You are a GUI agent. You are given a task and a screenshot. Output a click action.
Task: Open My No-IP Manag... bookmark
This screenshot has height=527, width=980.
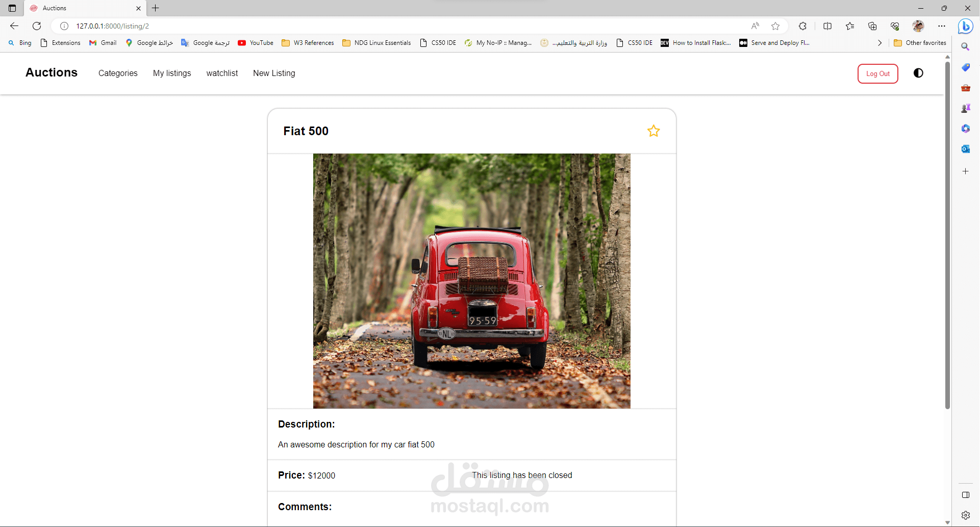pos(498,43)
